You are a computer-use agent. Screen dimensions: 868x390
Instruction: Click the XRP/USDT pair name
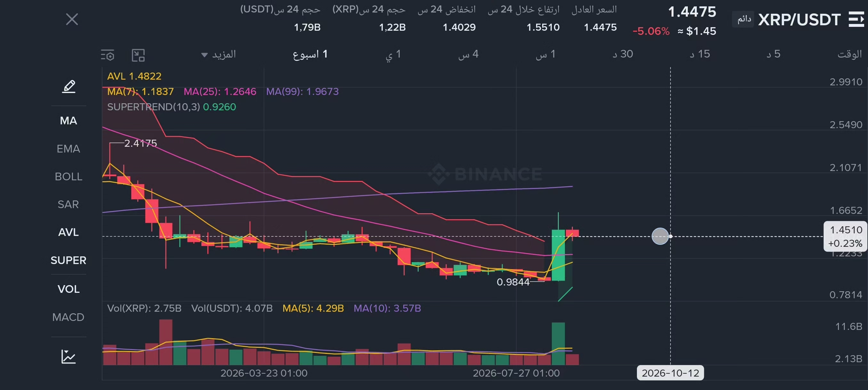click(x=799, y=20)
